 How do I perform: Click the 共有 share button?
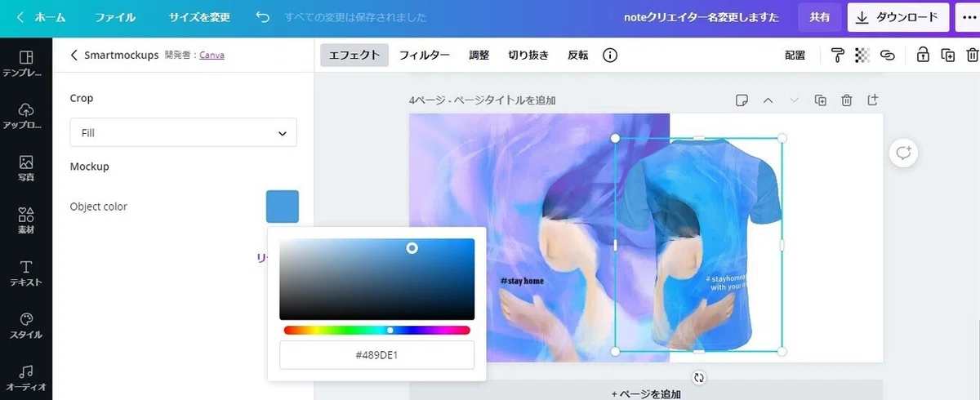coord(819,17)
